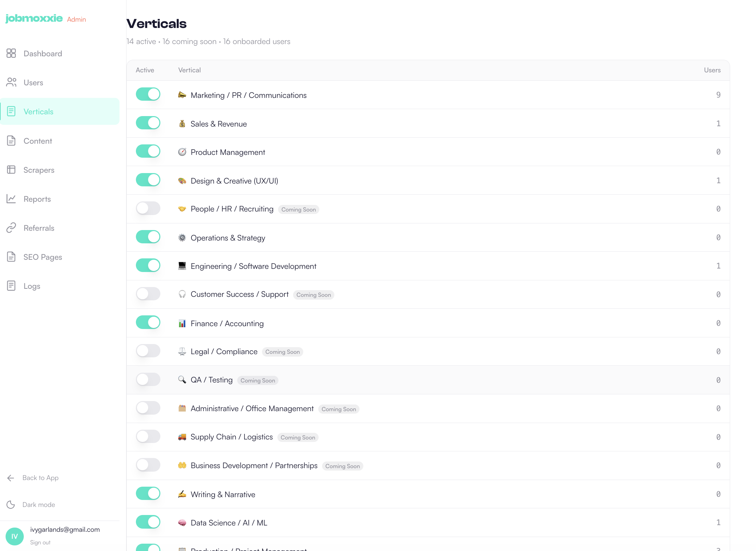Click the Scrapers table icon
Image resolution: width=756 pixels, height=551 pixels.
tap(11, 170)
